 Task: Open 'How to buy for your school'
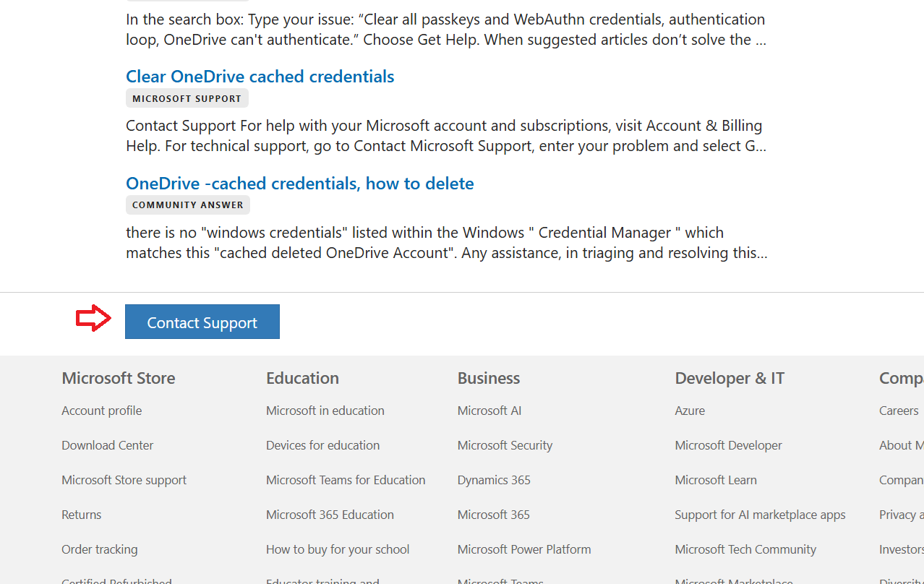click(338, 549)
